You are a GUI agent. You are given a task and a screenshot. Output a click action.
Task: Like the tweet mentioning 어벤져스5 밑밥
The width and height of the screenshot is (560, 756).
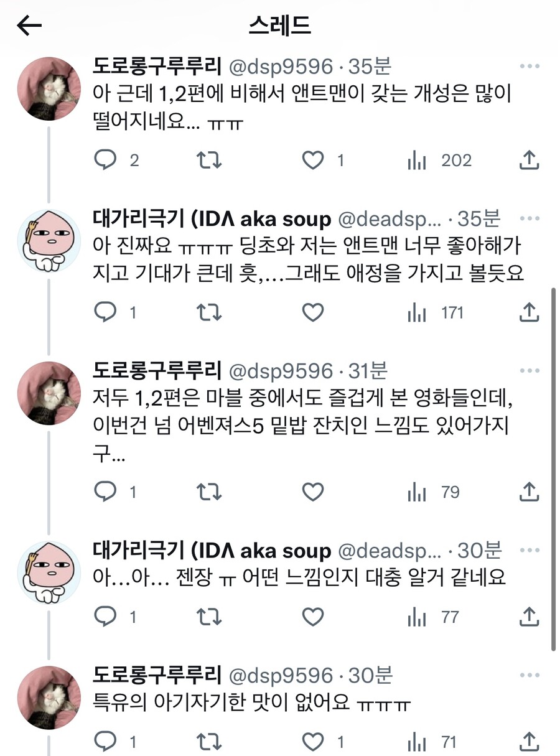(313, 493)
